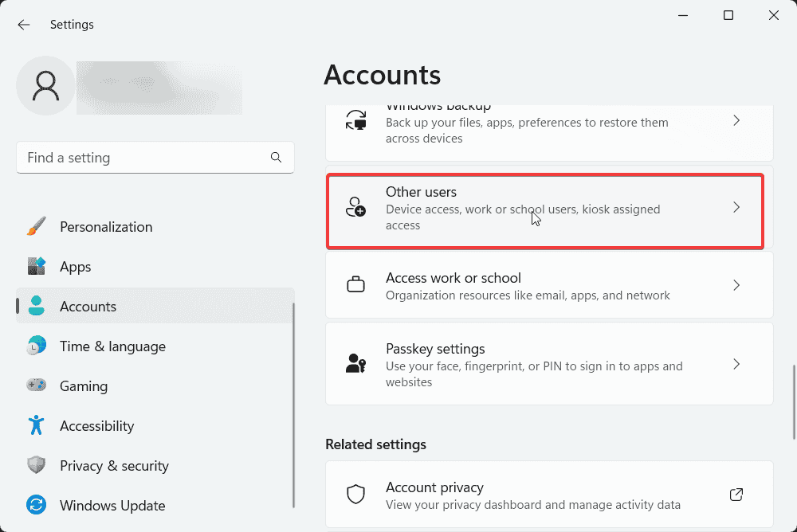Open Privacy & security settings
The width and height of the screenshot is (797, 532).
(x=155, y=465)
